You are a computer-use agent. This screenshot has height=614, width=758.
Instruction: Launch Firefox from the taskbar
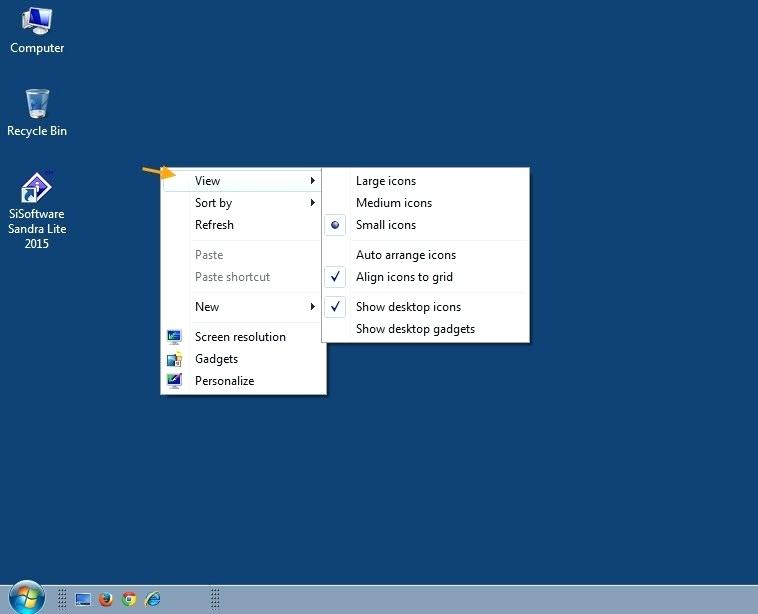coord(106,599)
